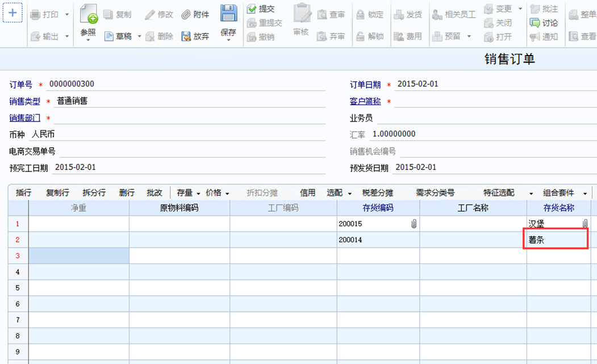Click 信用 credit in grid toolbar

[308, 193]
